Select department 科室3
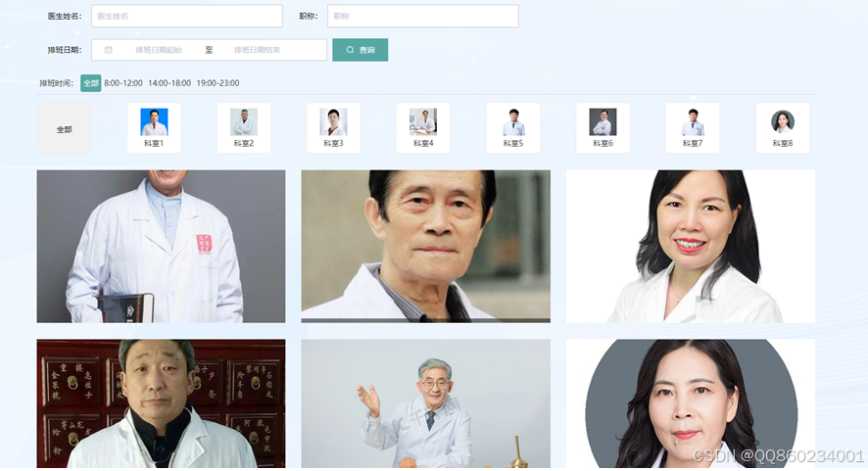868x471 pixels. pos(333,128)
